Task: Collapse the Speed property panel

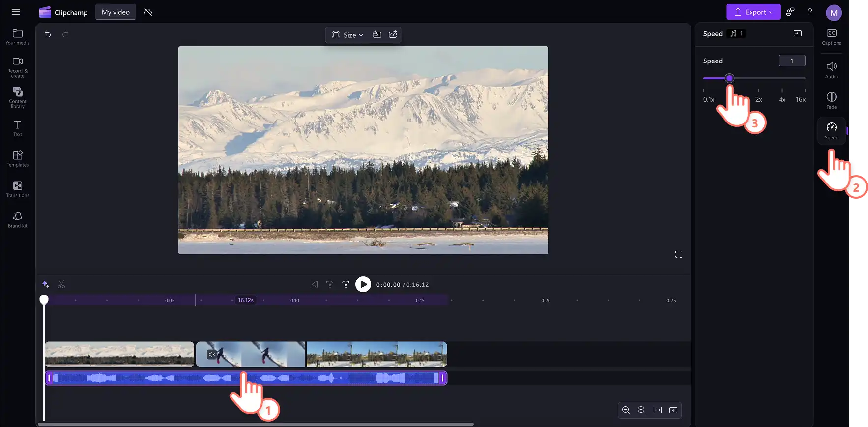Action: [798, 33]
